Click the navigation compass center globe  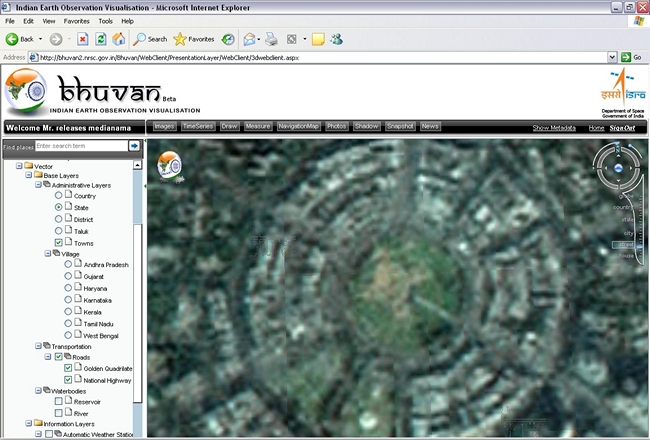[x=619, y=168]
